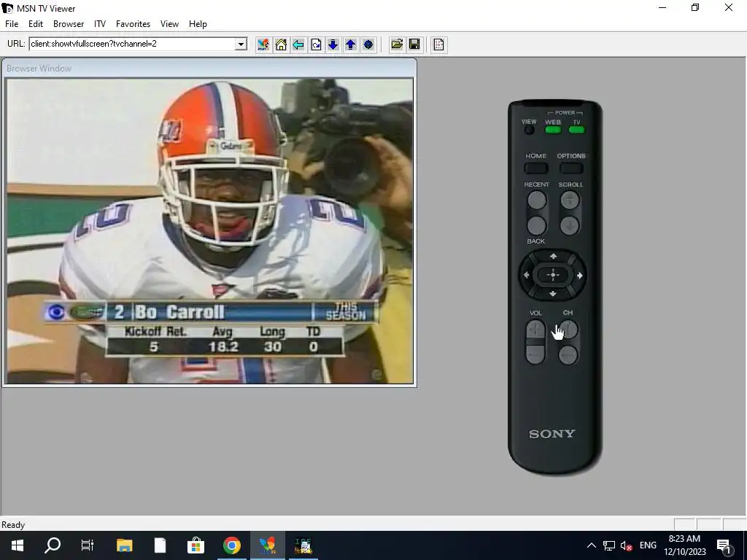
Task: Click the blue down arrow toolbar icon
Action: click(x=333, y=44)
